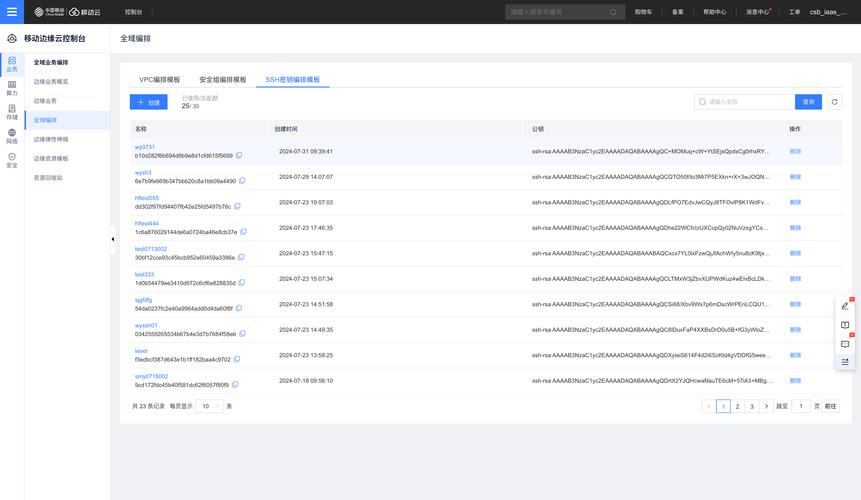Delete the wy0731 key row
861x500 pixels.
pyautogui.click(x=795, y=151)
